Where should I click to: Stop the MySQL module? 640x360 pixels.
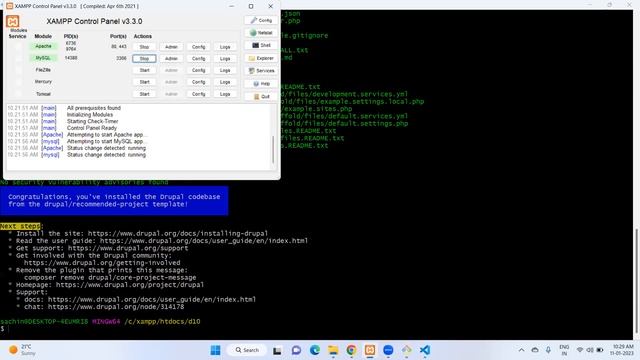coord(144,59)
